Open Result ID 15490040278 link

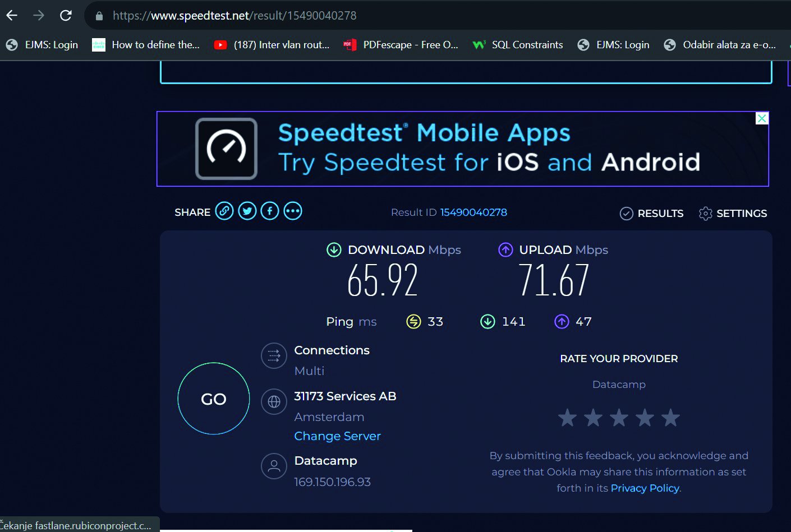473,212
